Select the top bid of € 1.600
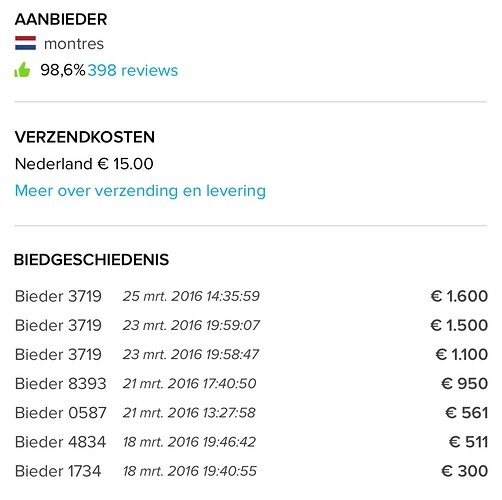 click(x=459, y=296)
